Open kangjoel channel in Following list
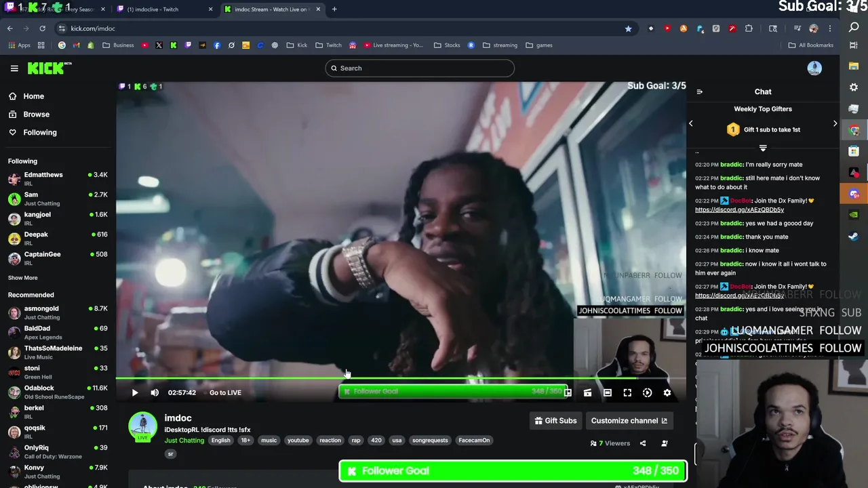 [x=58, y=218]
